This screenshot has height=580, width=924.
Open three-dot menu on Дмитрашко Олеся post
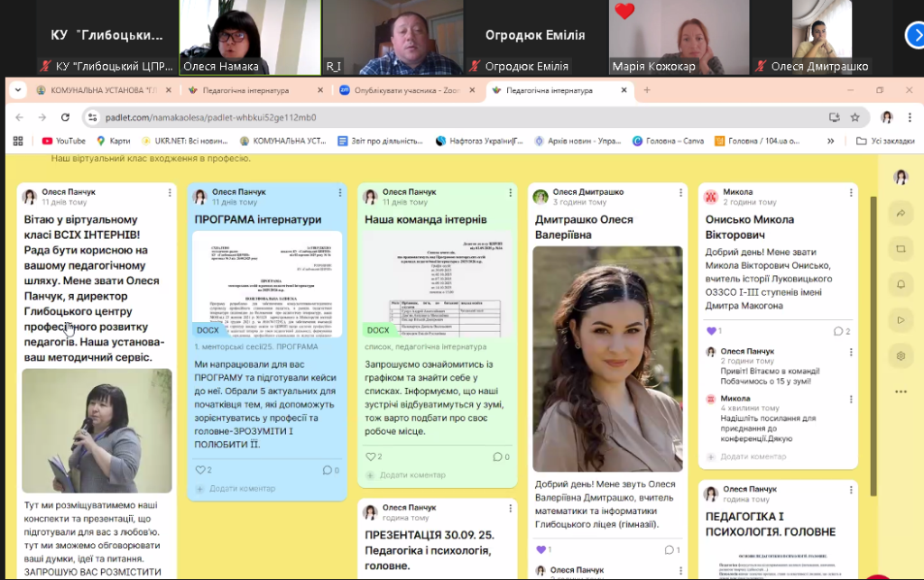(681, 192)
